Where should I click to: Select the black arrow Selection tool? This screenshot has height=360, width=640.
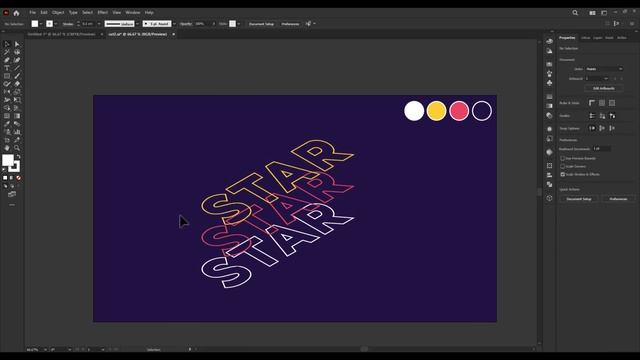pos(7,44)
